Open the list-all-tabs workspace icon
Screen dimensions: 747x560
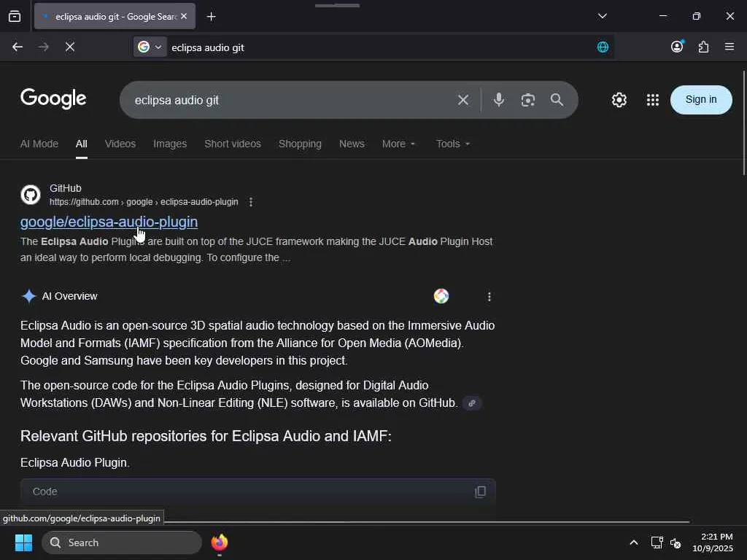[15, 17]
